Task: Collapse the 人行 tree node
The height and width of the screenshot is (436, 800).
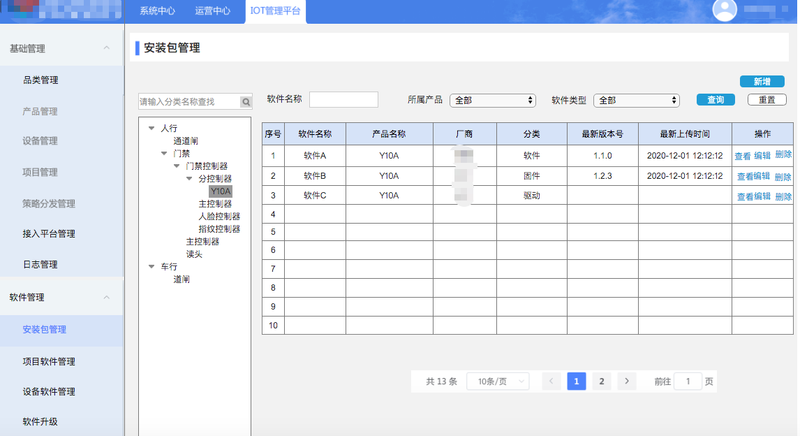Action: coord(152,128)
